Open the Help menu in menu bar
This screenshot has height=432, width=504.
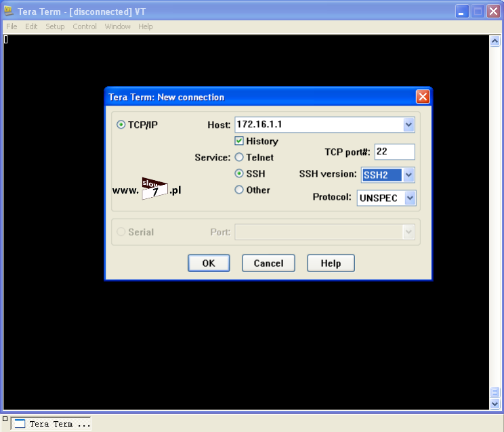click(146, 26)
